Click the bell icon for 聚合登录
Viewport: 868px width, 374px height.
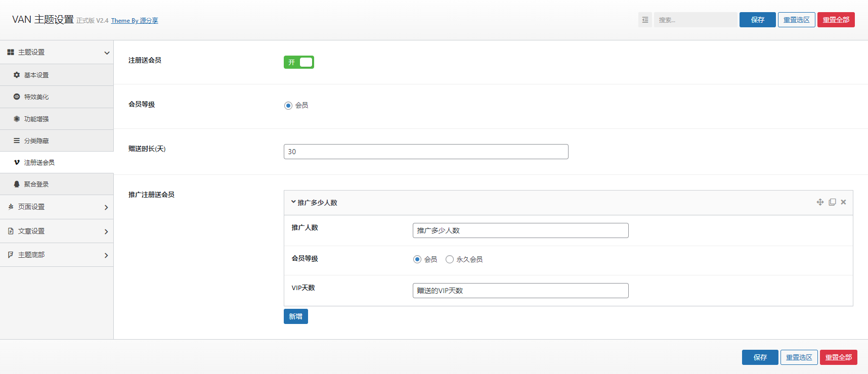click(17, 184)
